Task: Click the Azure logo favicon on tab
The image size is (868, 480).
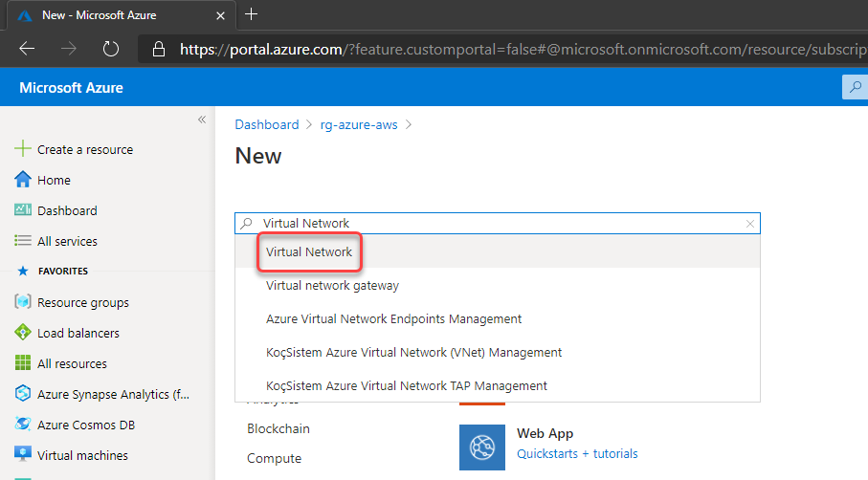Action: click(x=25, y=15)
